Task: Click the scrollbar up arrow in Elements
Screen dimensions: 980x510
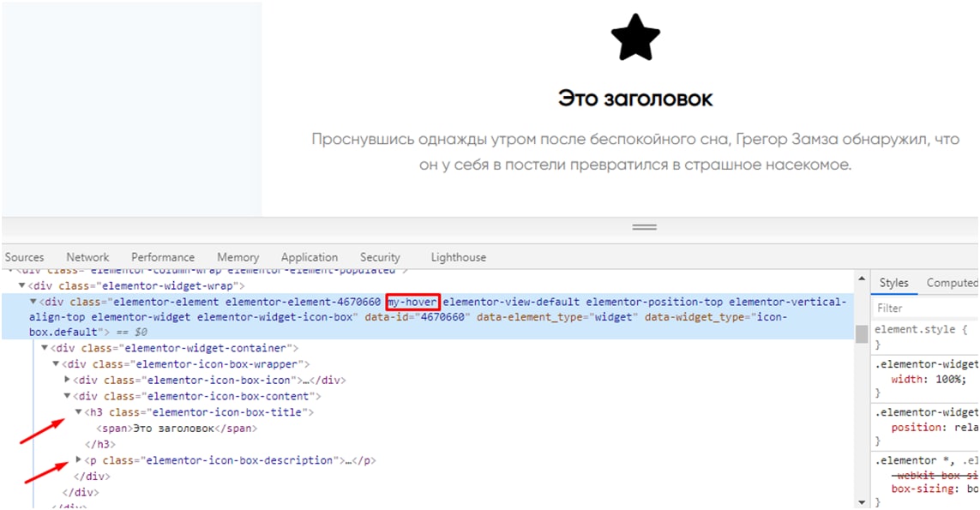Action: click(x=861, y=278)
